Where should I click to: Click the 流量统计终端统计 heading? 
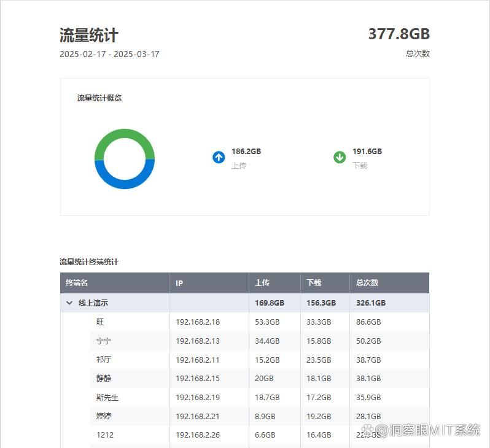(89, 262)
